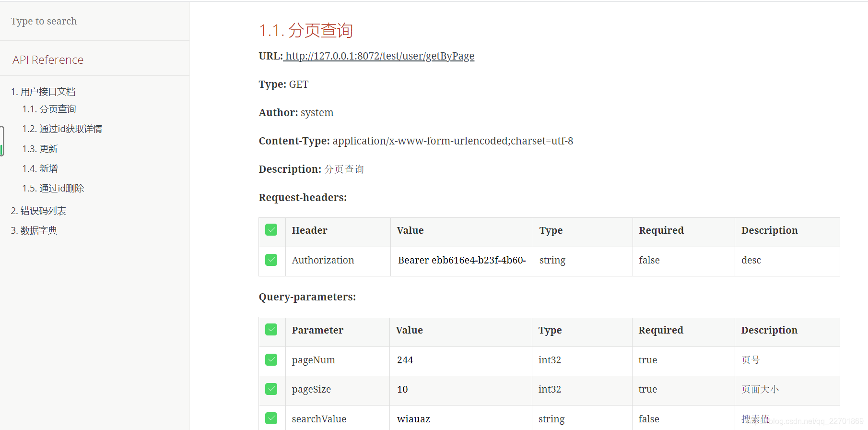This screenshot has width=868, height=430.
Task: Open the API Reference link
Action: tap(48, 60)
